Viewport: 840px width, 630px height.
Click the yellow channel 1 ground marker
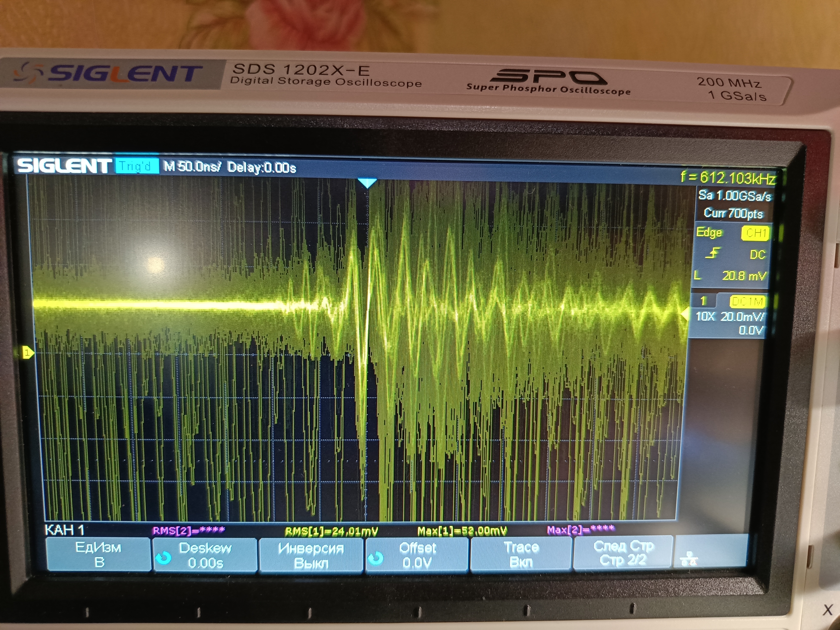tap(27, 353)
